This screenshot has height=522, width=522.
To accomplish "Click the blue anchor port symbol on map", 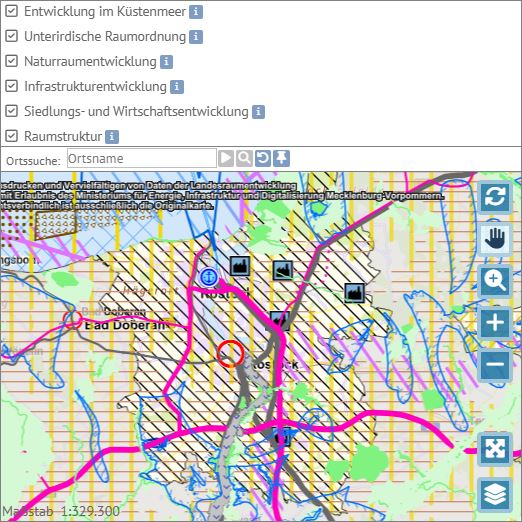I will click(x=209, y=277).
